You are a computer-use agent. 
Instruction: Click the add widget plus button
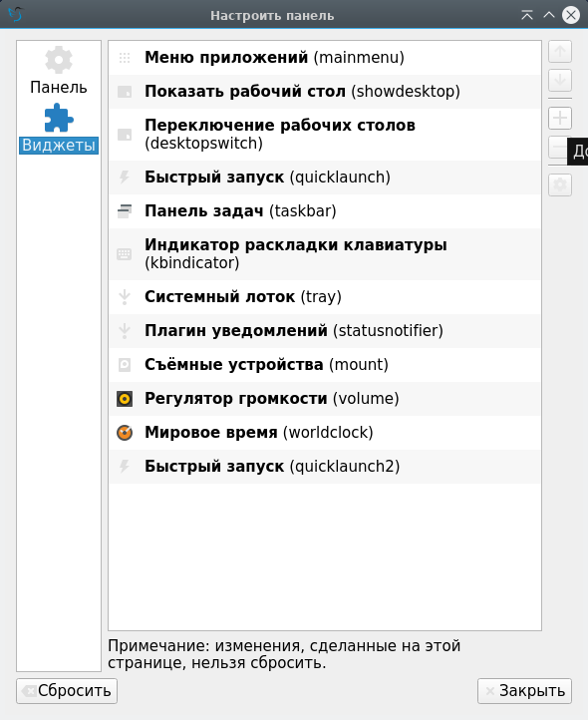click(x=559, y=118)
